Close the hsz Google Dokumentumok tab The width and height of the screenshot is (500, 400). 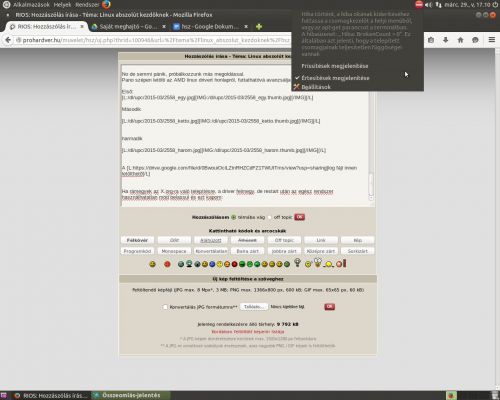246,26
